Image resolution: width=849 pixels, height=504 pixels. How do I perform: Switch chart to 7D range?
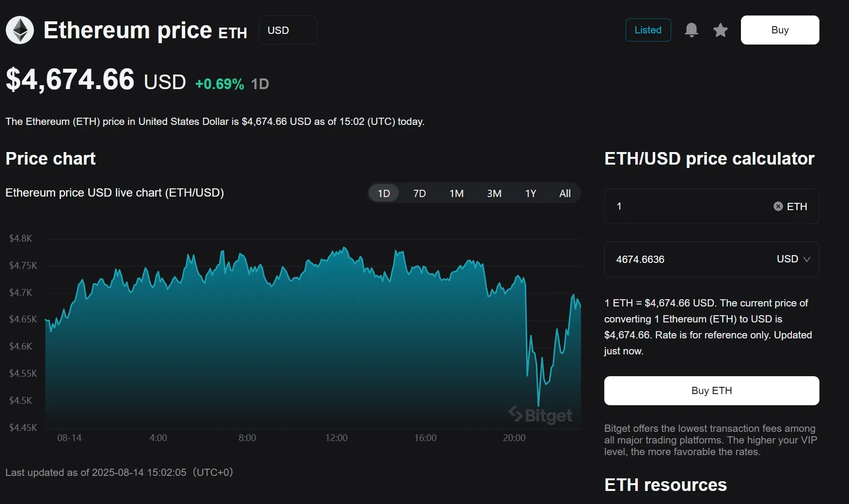point(420,193)
